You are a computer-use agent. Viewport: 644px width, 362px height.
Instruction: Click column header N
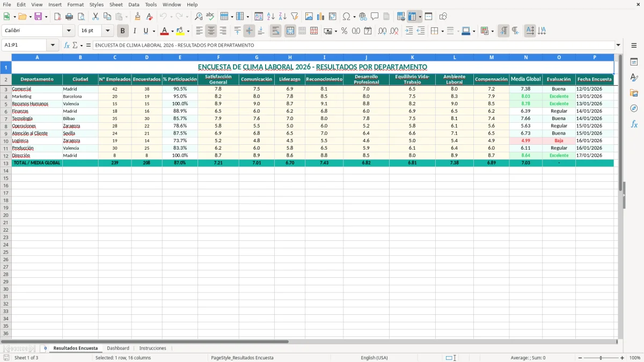525,57
